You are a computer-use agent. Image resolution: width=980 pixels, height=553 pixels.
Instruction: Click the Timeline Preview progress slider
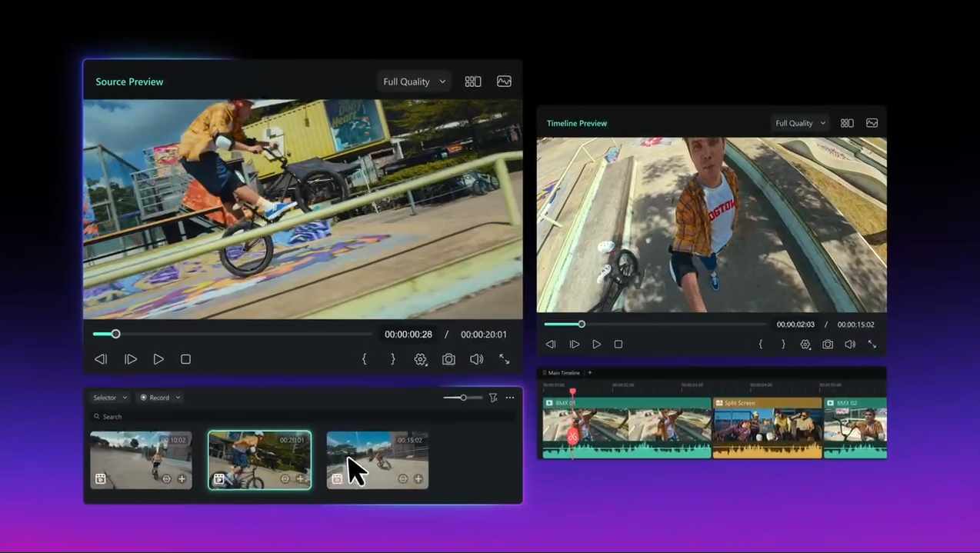[655, 325]
